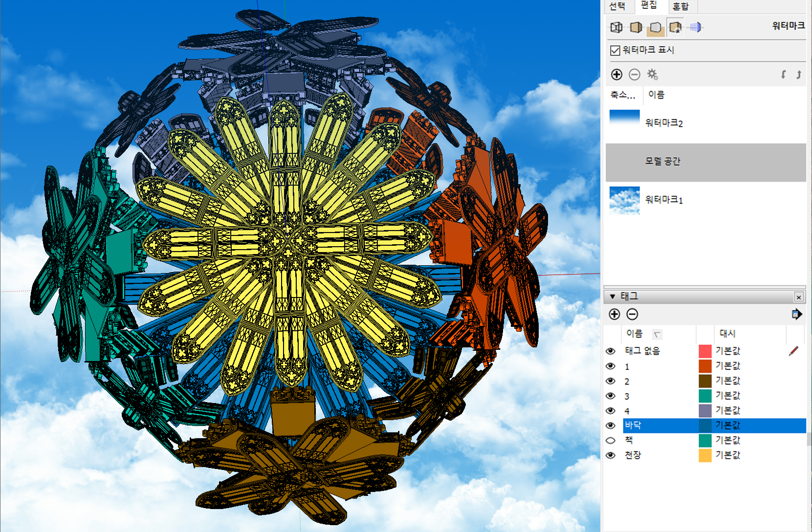Screen dimensions: 812x532
Task: Open the Edge settings cube icon
Action: click(x=616, y=27)
